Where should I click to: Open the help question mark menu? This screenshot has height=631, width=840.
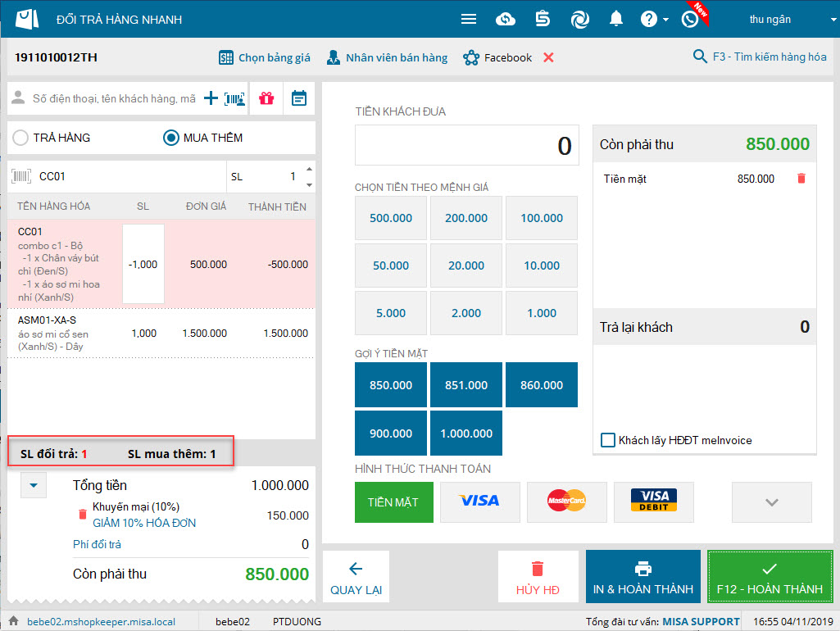(x=654, y=20)
